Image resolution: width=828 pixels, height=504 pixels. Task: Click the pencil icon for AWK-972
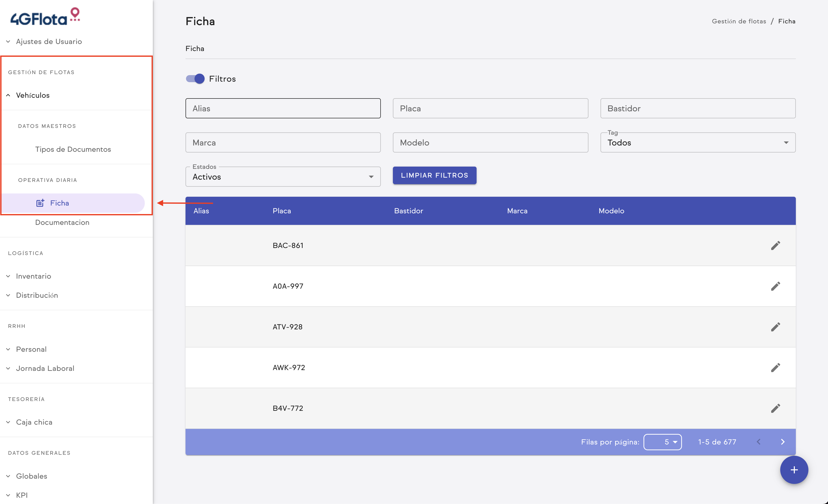775,367
